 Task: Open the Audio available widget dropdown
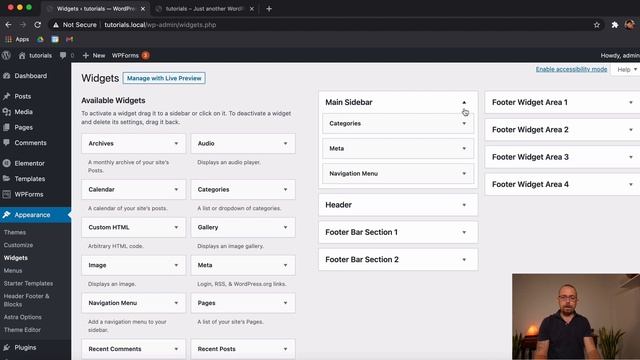click(x=285, y=143)
